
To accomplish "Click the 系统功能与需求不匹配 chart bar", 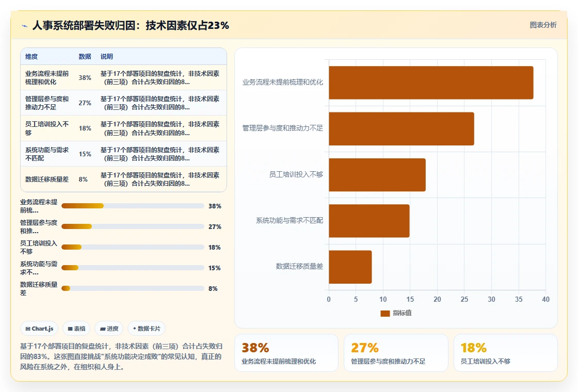I will point(369,221).
